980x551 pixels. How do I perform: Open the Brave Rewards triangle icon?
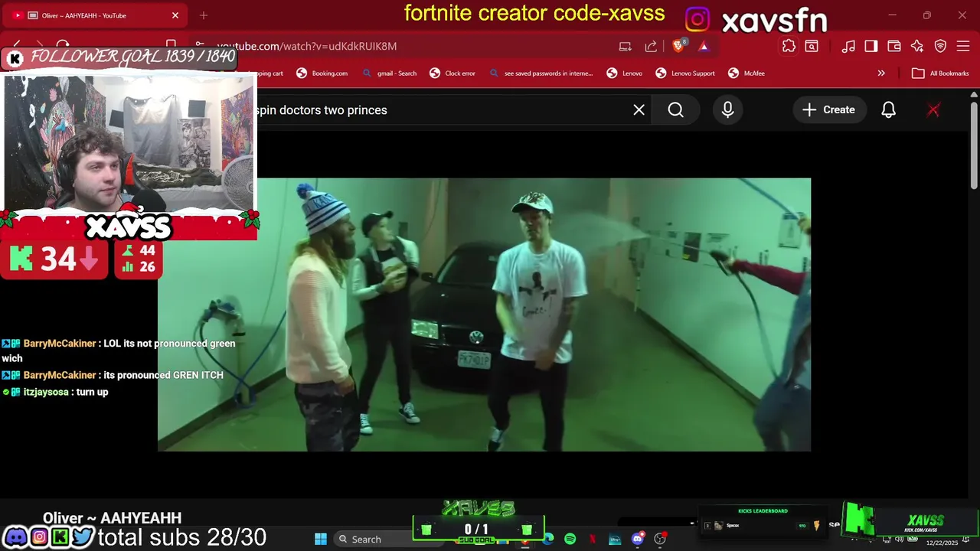(x=704, y=46)
